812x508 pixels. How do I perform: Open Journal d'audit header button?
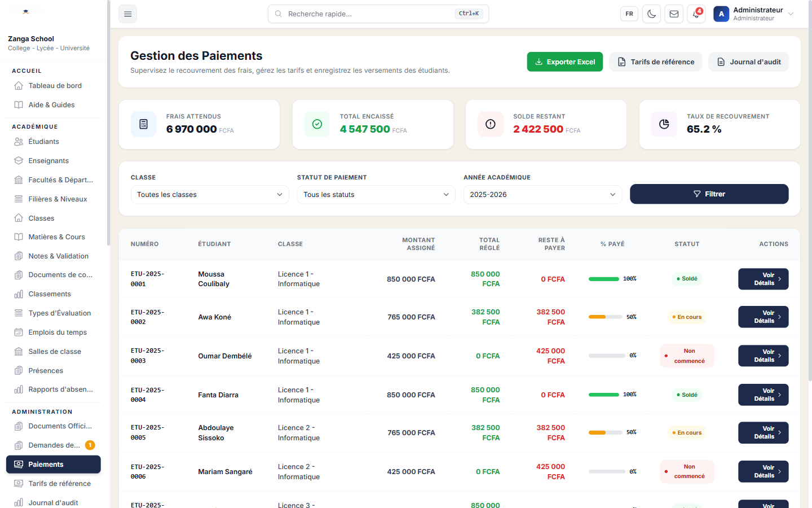pos(749,62)
